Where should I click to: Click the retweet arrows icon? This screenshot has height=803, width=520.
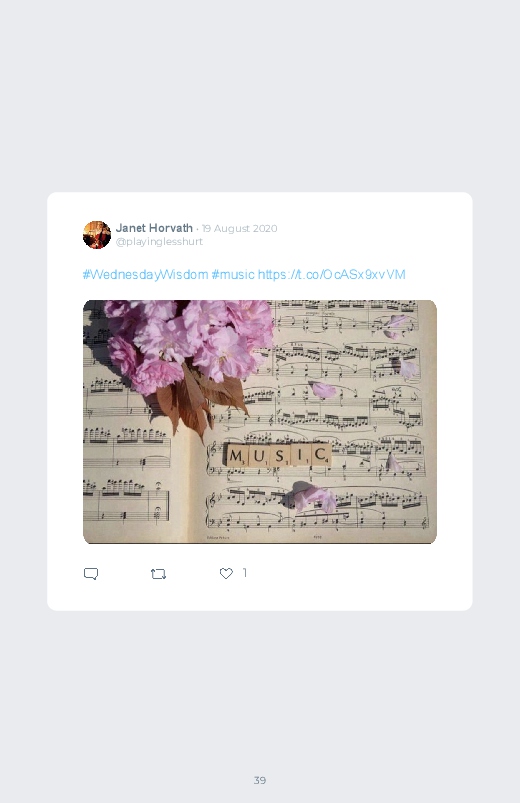coord(158,574)
